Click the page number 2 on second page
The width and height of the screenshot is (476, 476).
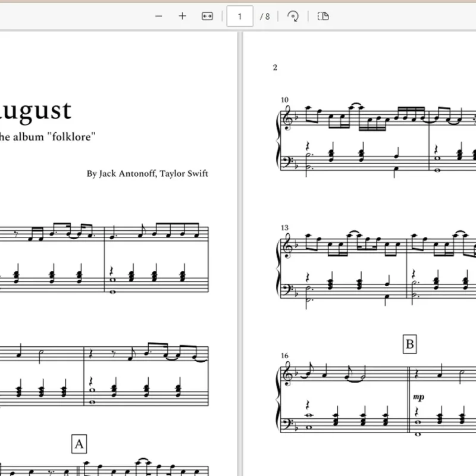coord(275,67)
